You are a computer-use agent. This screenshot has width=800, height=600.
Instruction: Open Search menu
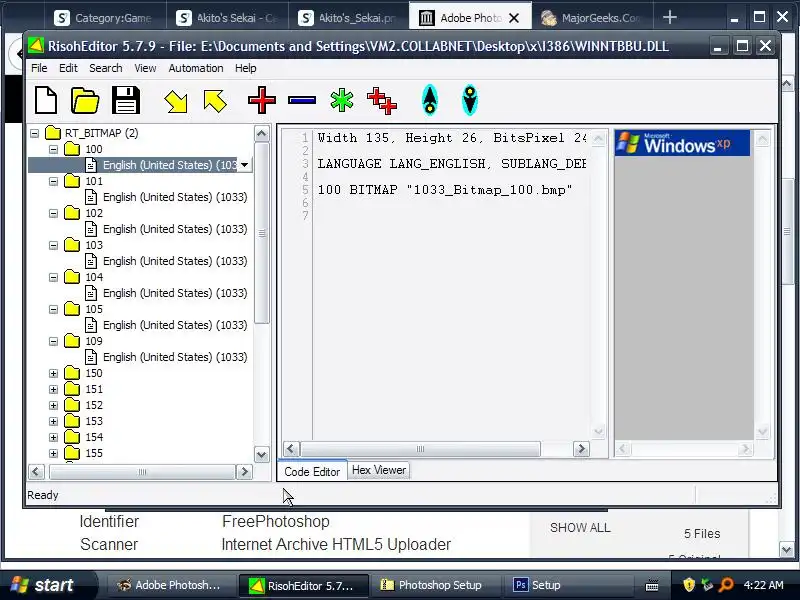106,68
